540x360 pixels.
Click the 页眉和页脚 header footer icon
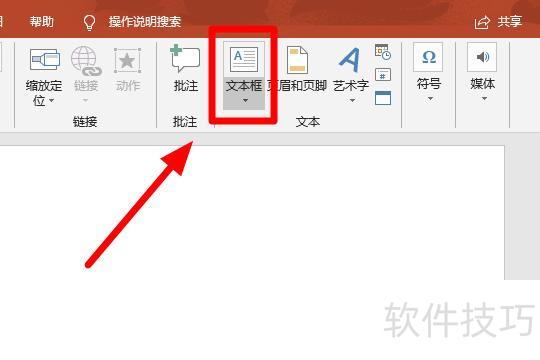(x=297, y=60)
